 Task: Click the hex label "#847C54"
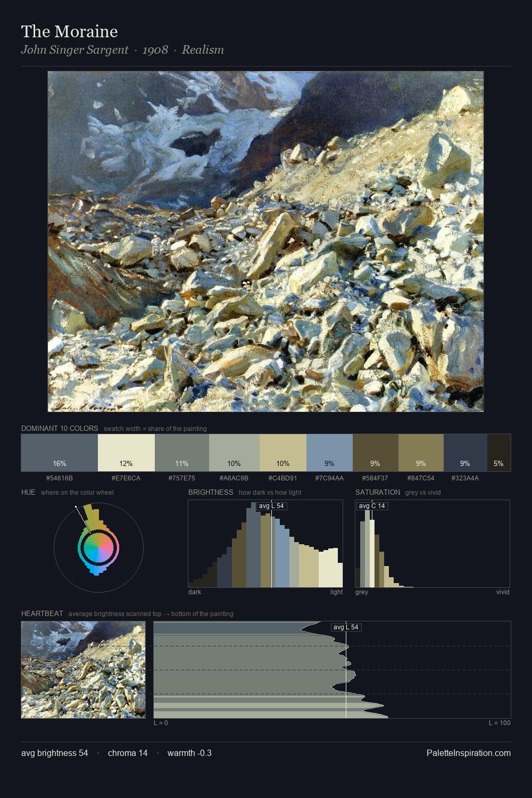(421, 478)
